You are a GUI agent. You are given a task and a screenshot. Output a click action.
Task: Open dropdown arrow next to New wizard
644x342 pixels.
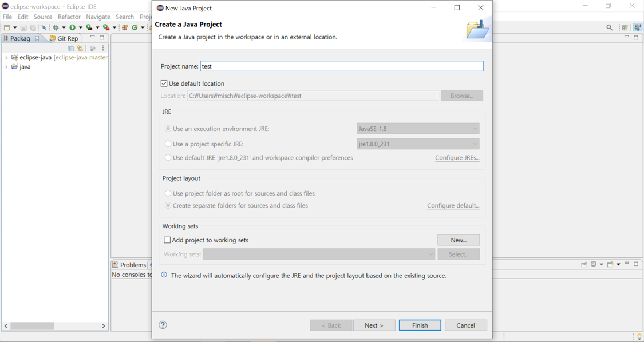[x=15, y=27]
